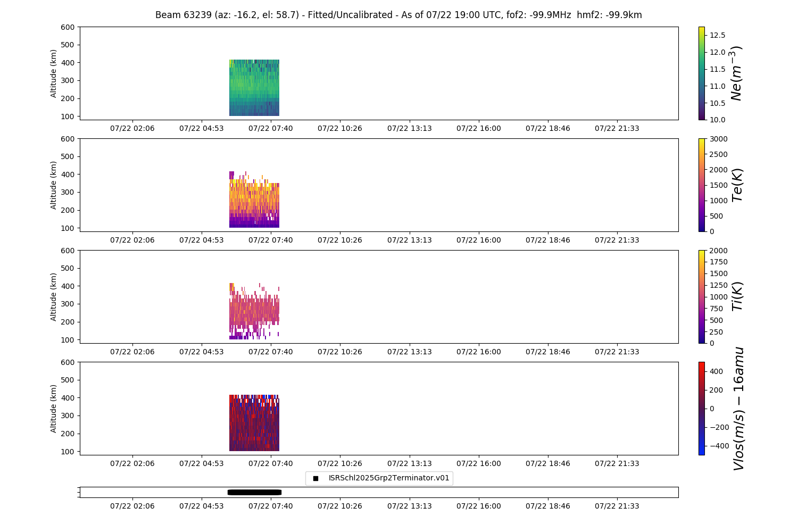798x532 pixels.
Task: Select the ISRSchl2025Grp2Terminator.v01 legend label
Action: click(388, 478)
